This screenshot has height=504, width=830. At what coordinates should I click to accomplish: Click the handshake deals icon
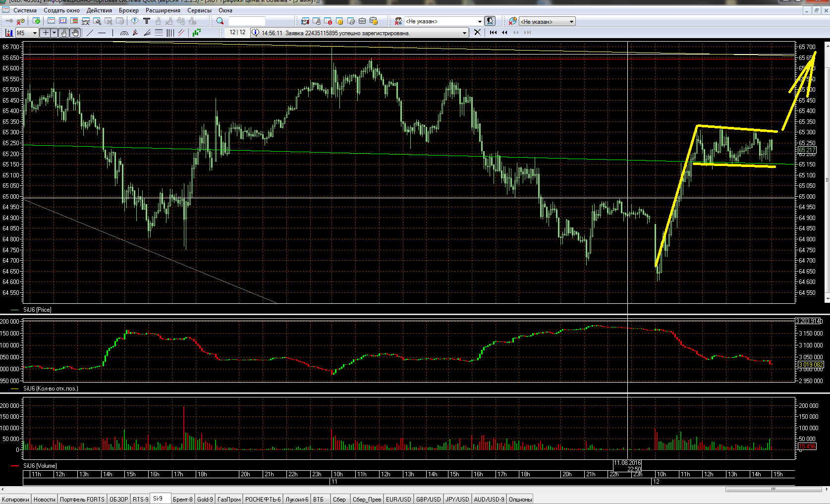305,21
